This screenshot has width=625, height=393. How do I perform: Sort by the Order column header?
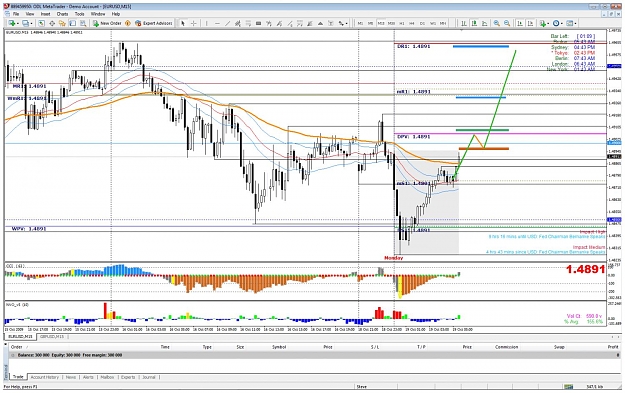tap(16, 347)
